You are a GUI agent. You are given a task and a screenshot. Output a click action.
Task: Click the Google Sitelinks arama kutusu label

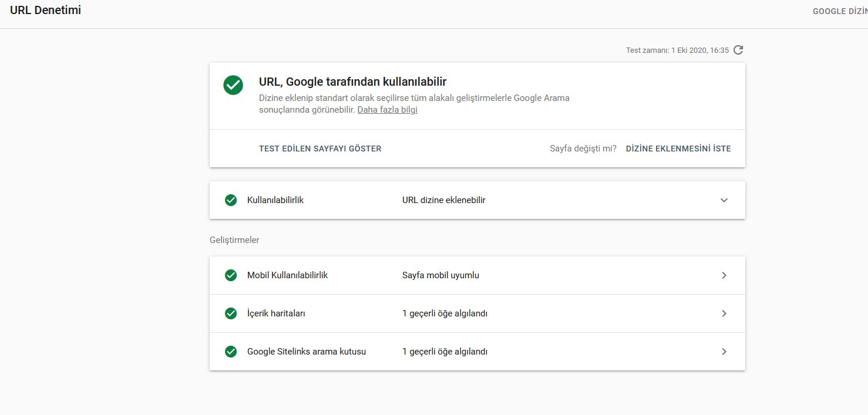click(x=307, y=352)
